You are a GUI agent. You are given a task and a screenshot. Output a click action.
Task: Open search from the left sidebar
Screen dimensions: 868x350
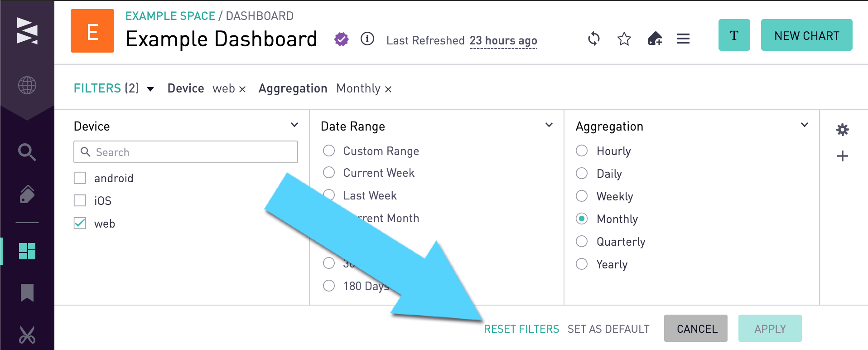click(x=27, y=152)
